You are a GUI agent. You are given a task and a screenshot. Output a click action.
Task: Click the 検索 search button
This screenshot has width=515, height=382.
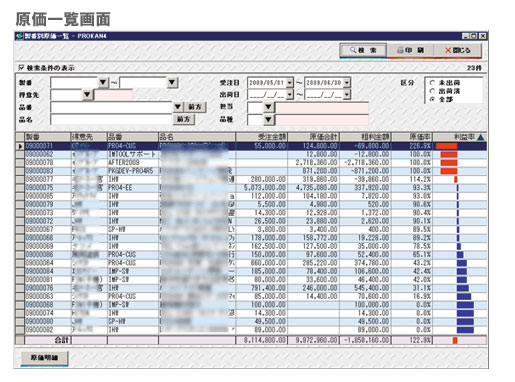coord(363,51)
